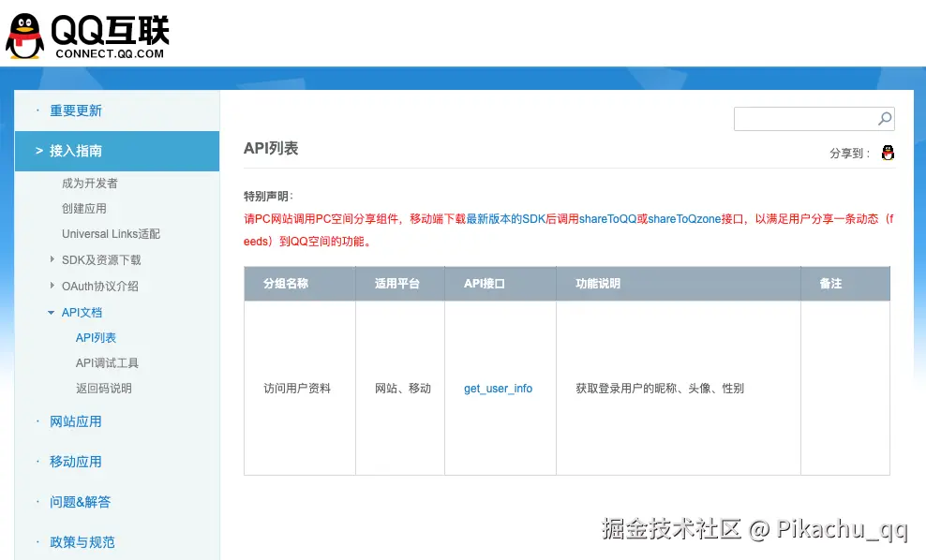
Task: Share to QQ via penguin icon
Action: (x=888, y=153)
